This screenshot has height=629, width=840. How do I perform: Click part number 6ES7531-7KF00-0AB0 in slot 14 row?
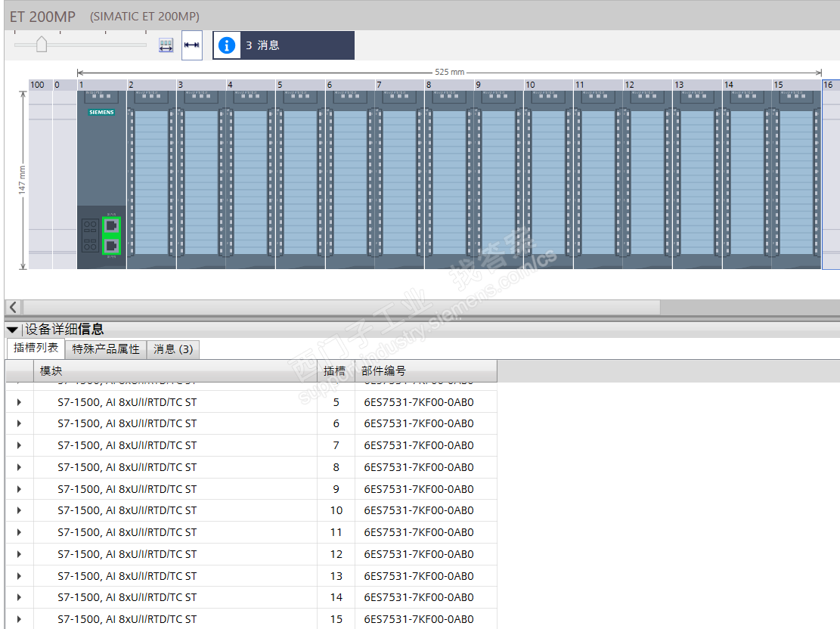419,597
